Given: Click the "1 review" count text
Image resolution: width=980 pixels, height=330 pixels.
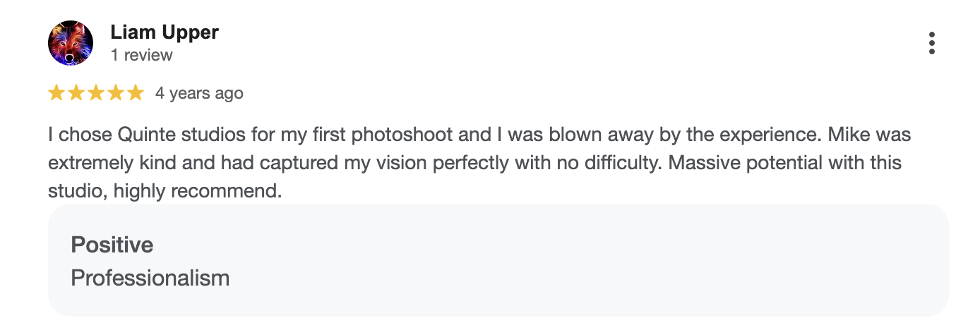Looking at the screenshot, I should coord(141,55).
